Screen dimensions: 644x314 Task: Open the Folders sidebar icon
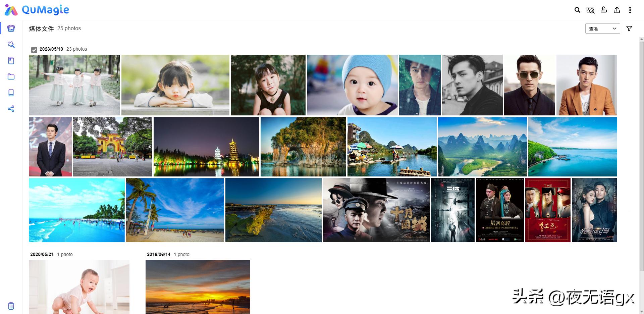click(11, 76)
